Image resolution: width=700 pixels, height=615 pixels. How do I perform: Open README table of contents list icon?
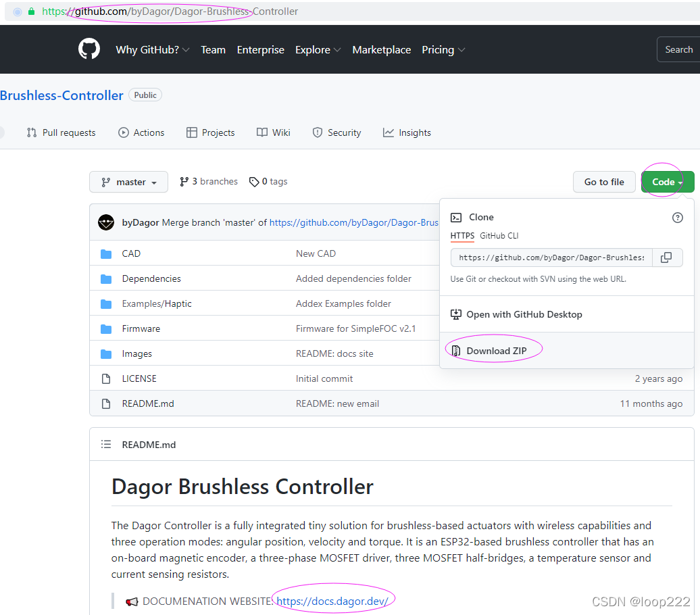pos(106,445)
